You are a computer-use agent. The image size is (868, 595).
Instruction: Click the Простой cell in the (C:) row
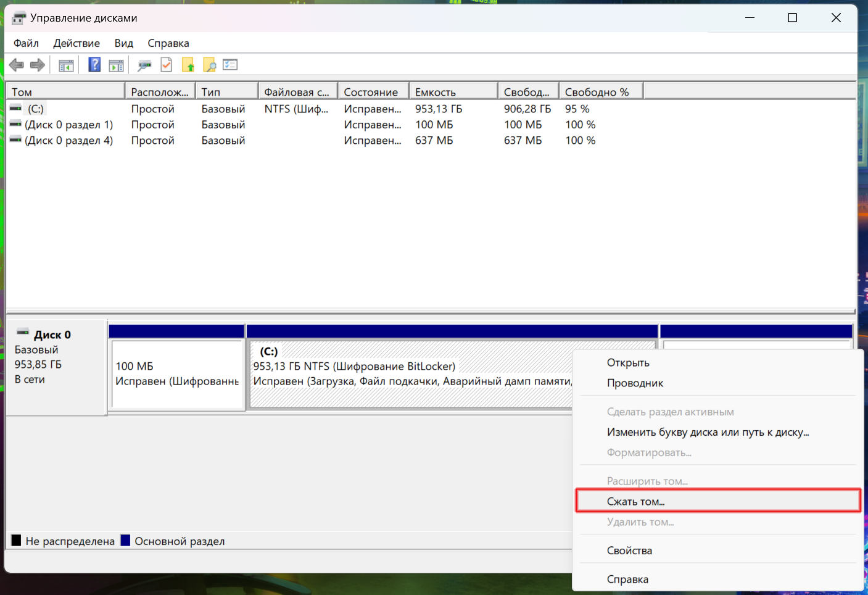tap(153, 109)
